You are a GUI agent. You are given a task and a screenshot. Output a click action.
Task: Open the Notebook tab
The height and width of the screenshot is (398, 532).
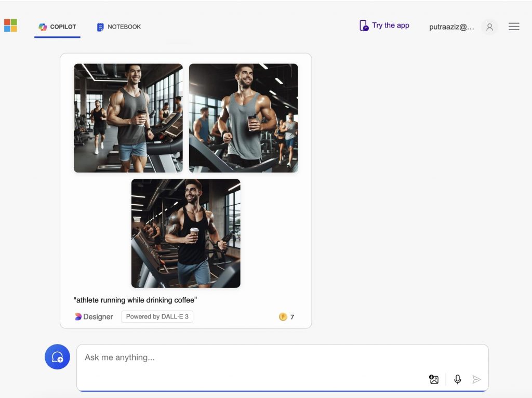119,27
